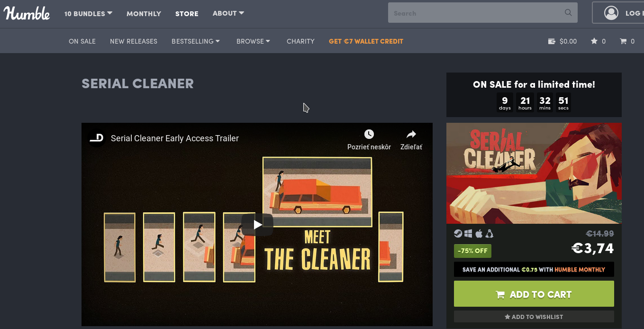Expand the 10 Bundles dropdown
This screenshot has height=329, width=644.
pos(88,13)
